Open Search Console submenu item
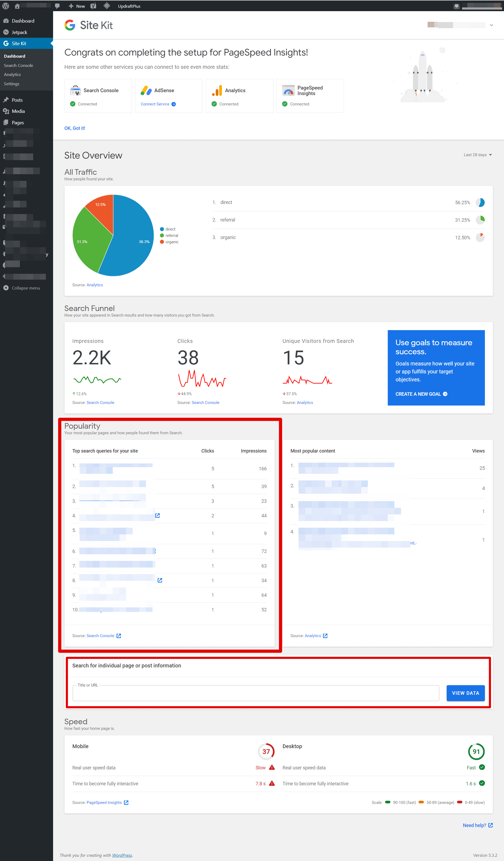504x861 pixels. coord(18,65)
